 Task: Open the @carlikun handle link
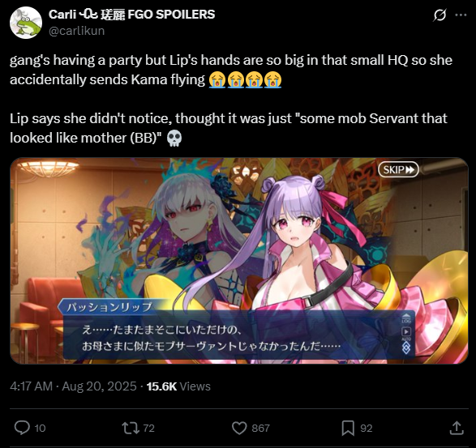[76, 31]
